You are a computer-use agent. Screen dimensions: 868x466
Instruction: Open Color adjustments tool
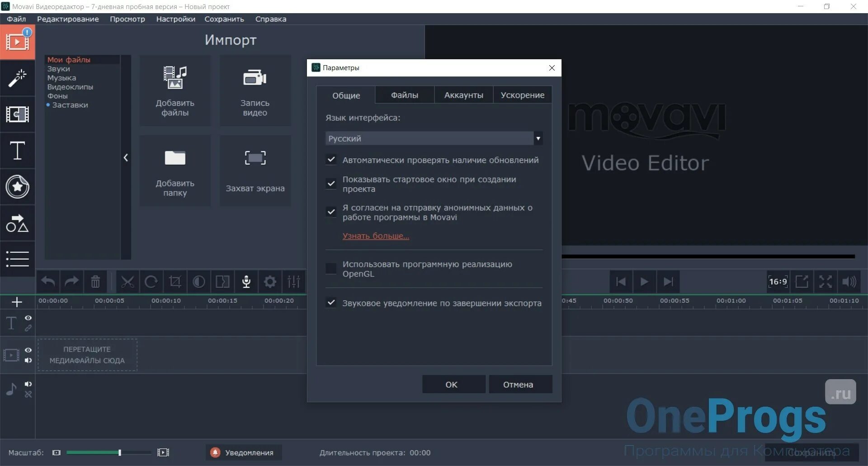pyautogui.click(x=198, y=282)
